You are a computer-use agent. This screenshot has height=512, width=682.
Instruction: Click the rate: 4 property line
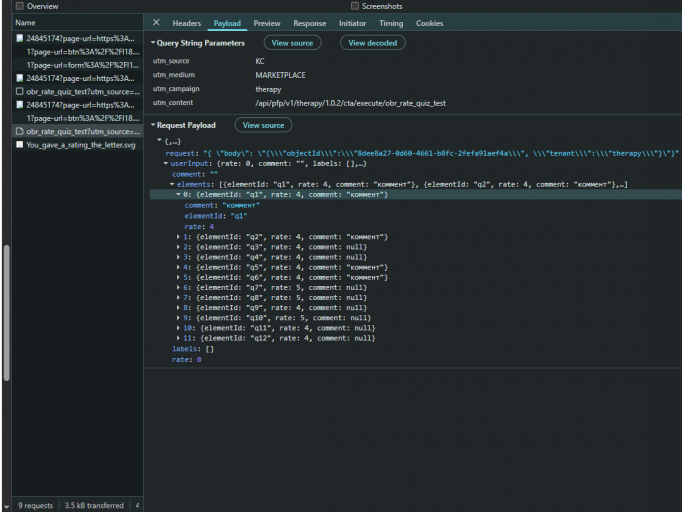coord(199,227)
